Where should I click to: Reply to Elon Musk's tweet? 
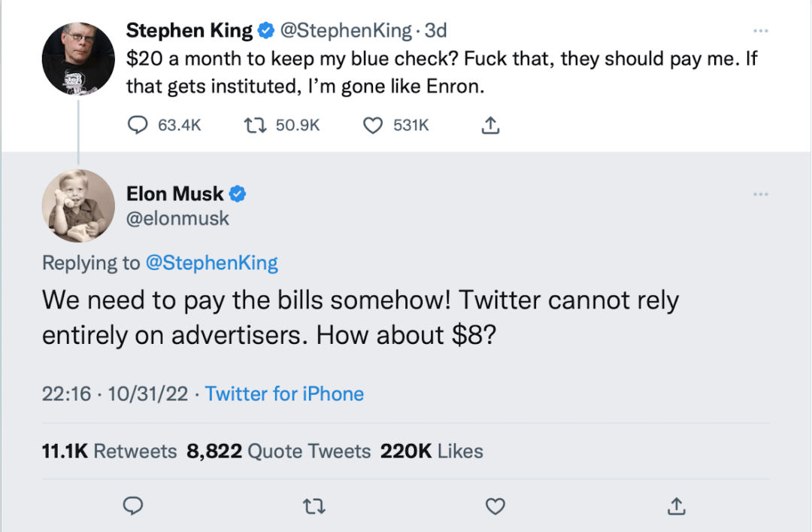point(133,506)
